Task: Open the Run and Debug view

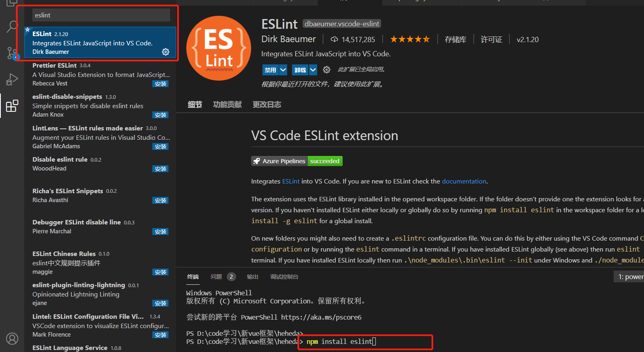Action: tap(12, 79)
